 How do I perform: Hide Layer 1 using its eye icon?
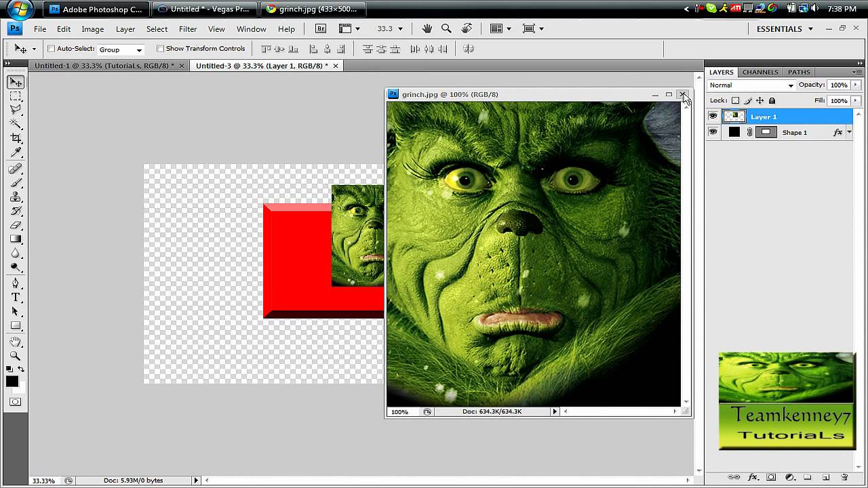pos(713,117)
